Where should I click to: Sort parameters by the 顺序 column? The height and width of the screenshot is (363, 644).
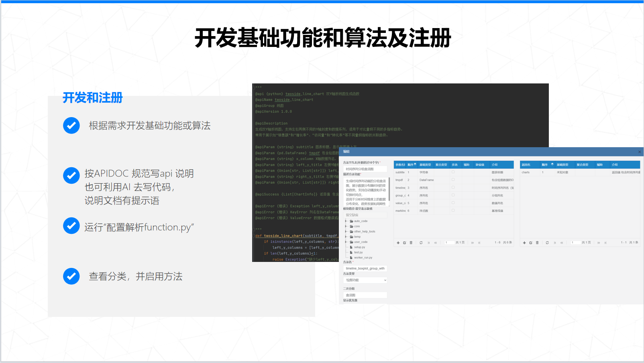pos(412,164)
